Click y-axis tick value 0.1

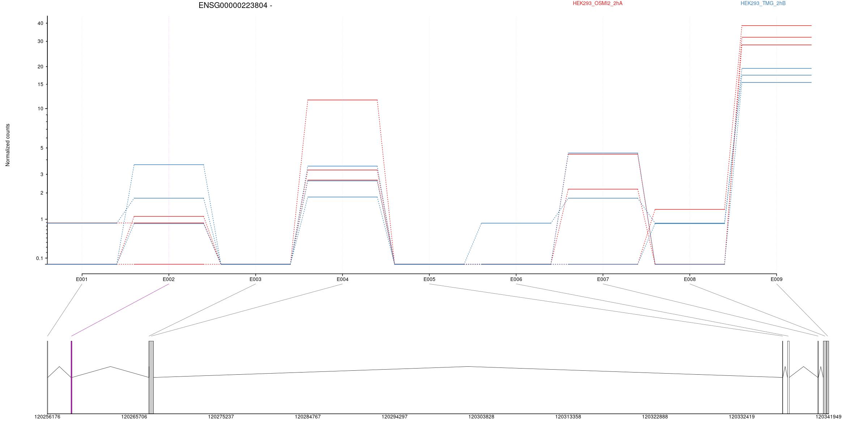pos(39,258)
